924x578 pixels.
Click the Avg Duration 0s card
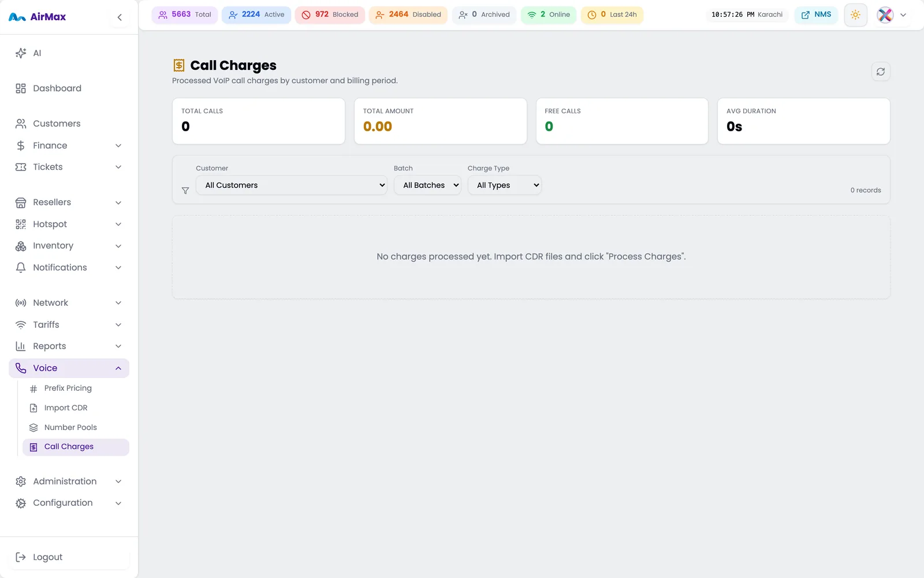[x=803, y=121]
